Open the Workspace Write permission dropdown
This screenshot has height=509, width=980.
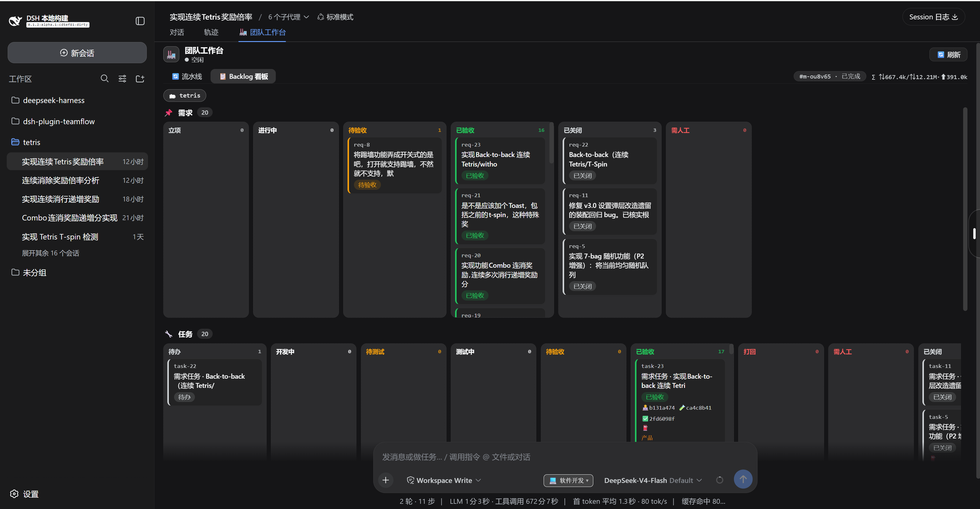(444, 480)
